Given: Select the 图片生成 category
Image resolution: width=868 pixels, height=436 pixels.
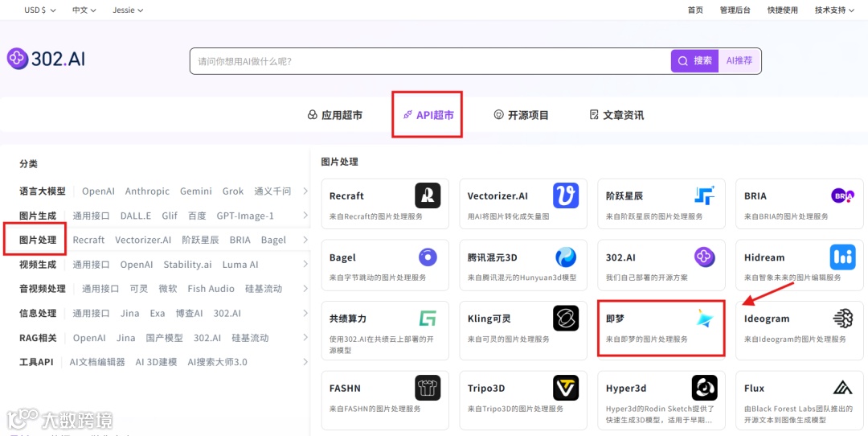Looking at the screenshot, I should click(38, 216).
